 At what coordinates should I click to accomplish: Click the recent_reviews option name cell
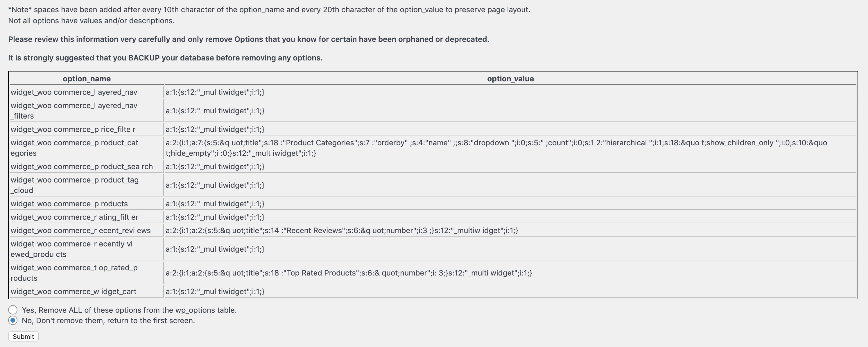click(x=80, y=231)
